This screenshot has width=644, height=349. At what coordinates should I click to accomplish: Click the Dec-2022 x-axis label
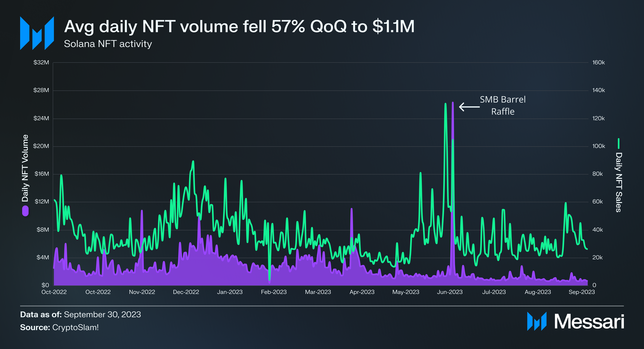click(x=186, y=292)
